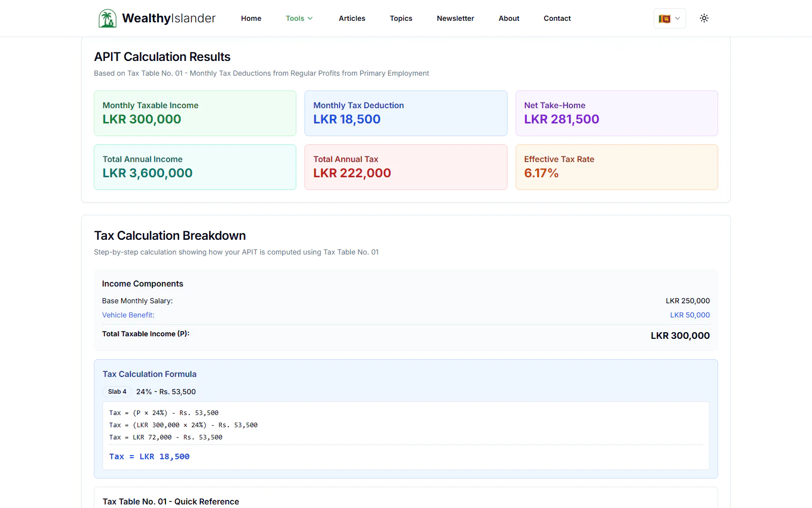Click the Net Take-Home value LKR 281,500

click(x=562, y=119)
